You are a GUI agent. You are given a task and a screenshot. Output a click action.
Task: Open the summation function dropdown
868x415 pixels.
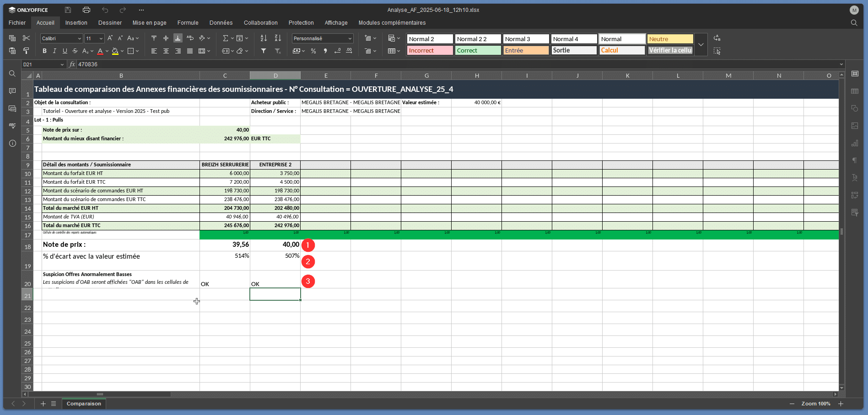tap(232, 38)
